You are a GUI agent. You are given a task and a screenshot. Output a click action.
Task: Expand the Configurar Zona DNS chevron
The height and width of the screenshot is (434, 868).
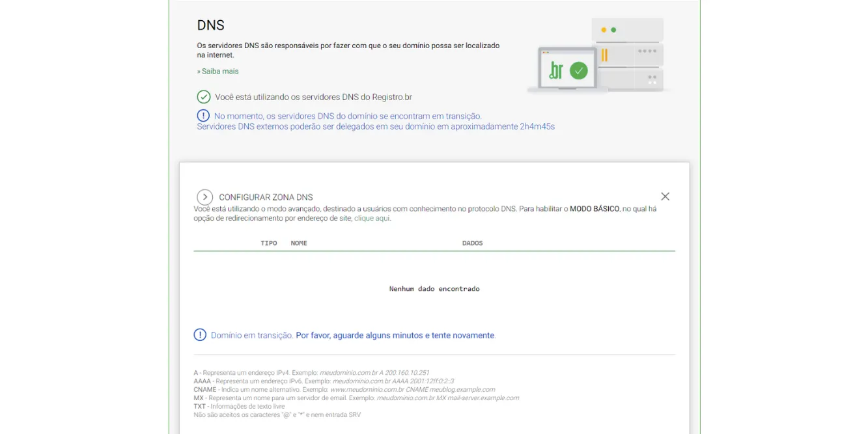coord(204,197)
